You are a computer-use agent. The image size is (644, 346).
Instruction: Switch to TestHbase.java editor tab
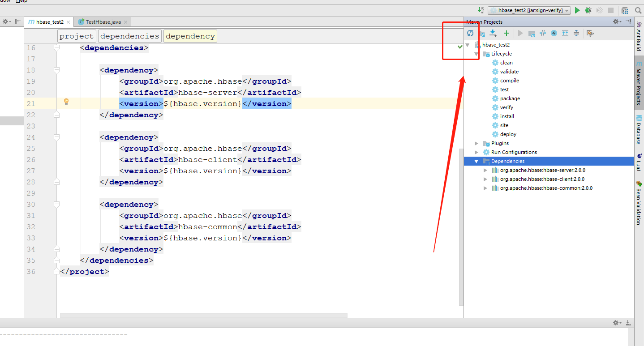pyautogui.click(x=103, y=22)
